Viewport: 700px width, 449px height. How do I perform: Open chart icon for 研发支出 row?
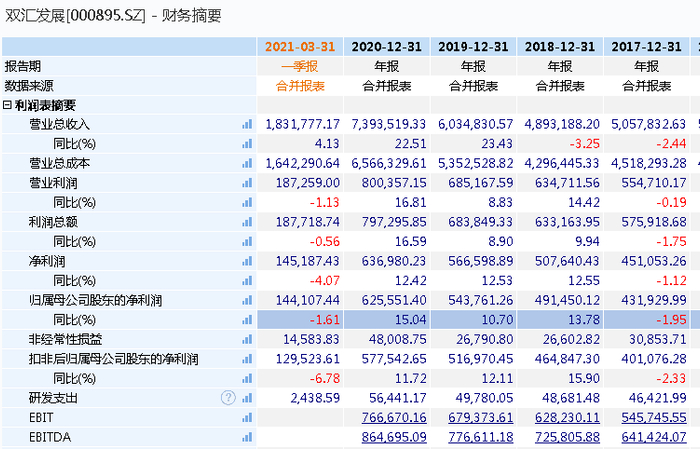[x=247, y=398]
